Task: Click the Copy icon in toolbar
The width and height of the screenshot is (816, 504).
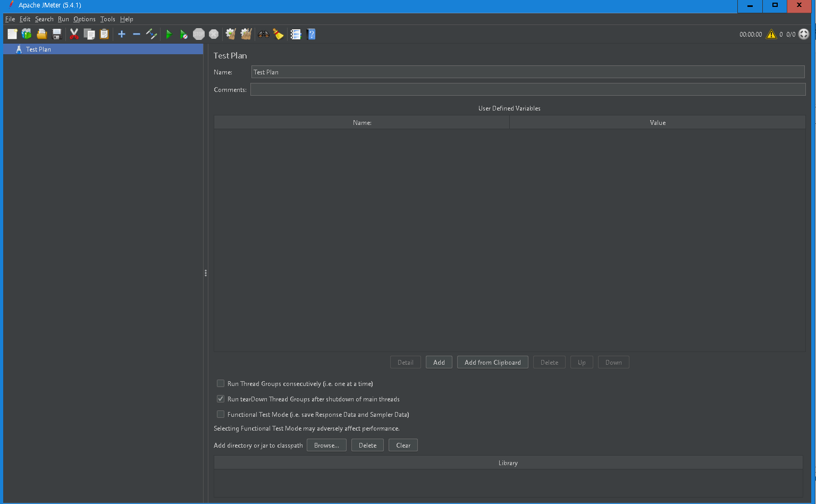Action: (89, 34)
